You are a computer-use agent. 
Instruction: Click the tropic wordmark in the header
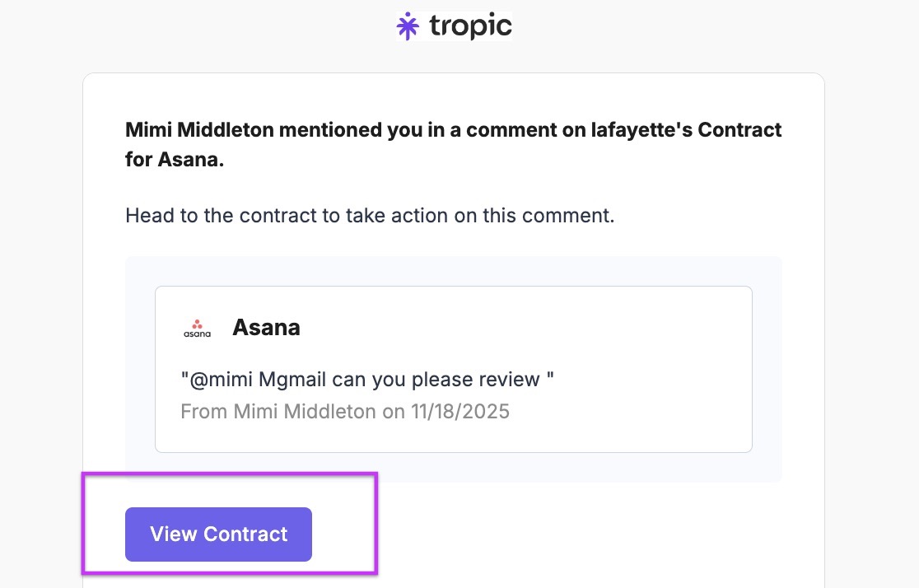pyautogui.click(x=470, y=26)
